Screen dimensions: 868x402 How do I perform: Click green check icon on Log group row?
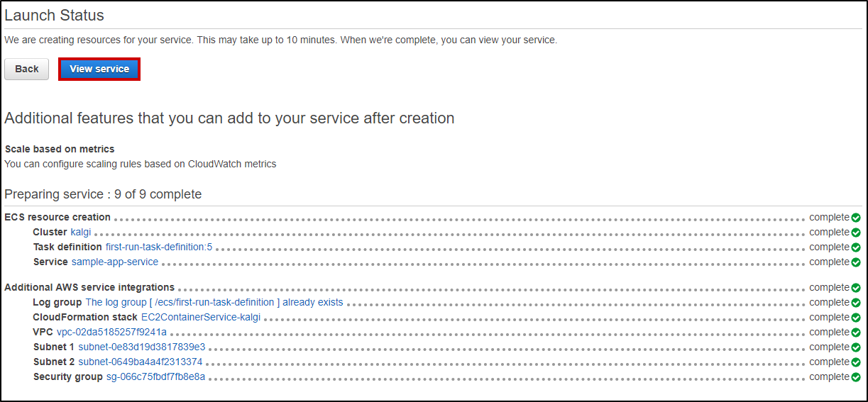coord(856,303)
